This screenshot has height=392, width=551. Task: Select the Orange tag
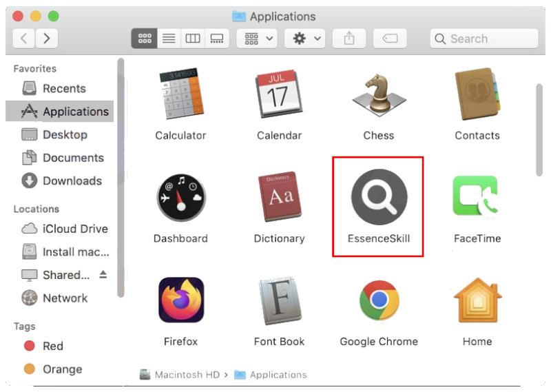[x=59, y=369]
